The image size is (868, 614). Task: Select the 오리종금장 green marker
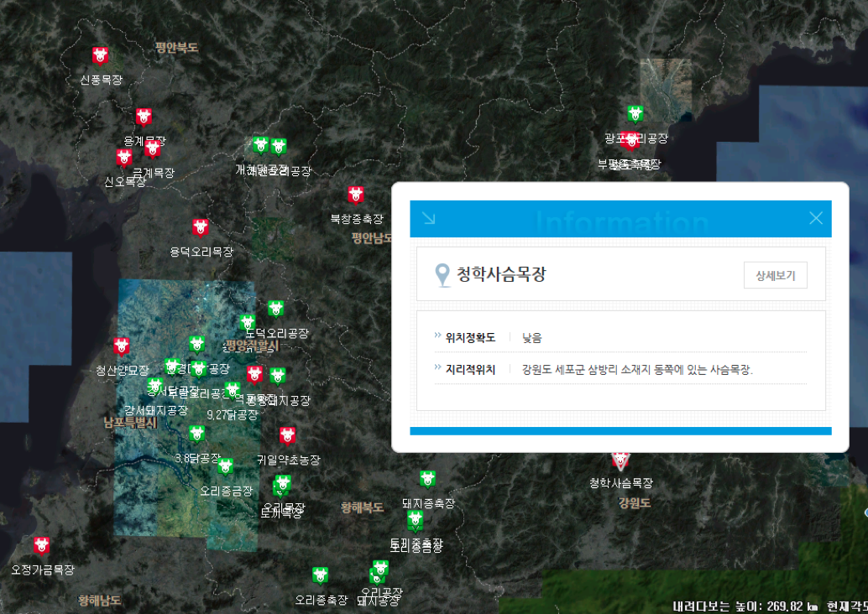click(x=225, y=466)
